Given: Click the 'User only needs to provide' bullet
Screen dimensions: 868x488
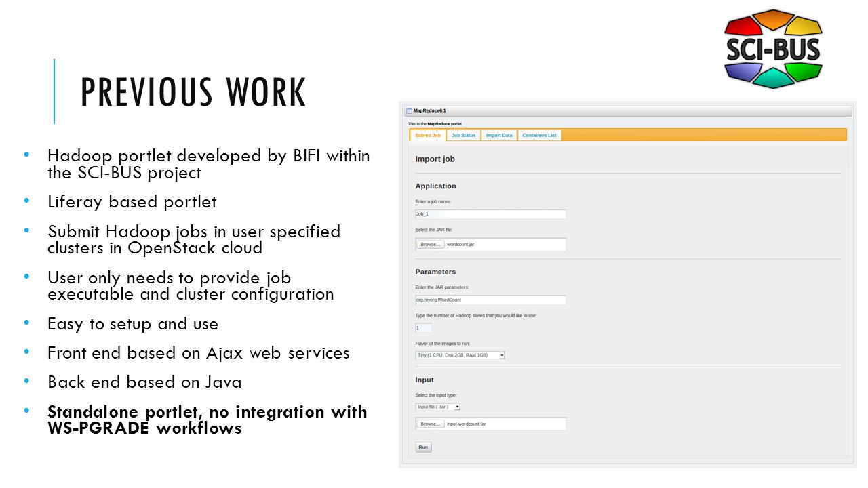Looking at the screenshot, I should [x=191, y=286].
